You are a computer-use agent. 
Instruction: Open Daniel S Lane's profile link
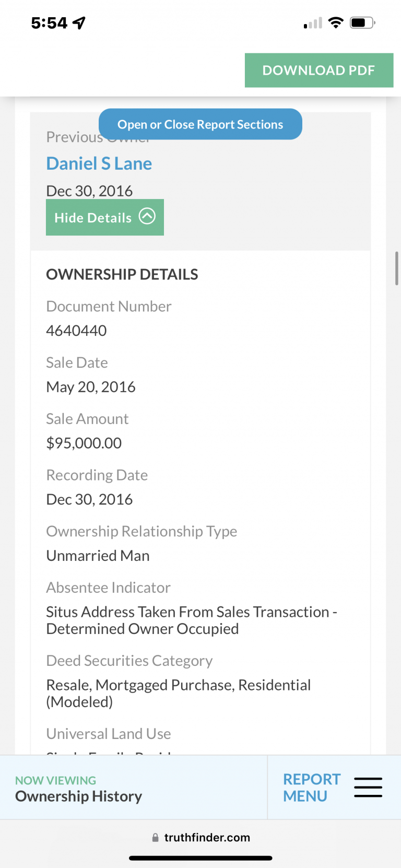click(x=99, y=163)
